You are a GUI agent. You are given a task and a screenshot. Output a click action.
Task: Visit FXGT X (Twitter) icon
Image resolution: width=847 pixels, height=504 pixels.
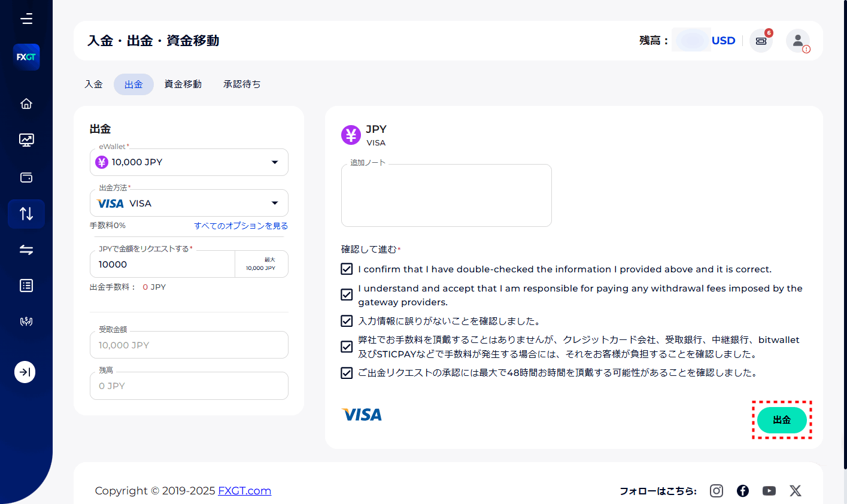[796, 491]
